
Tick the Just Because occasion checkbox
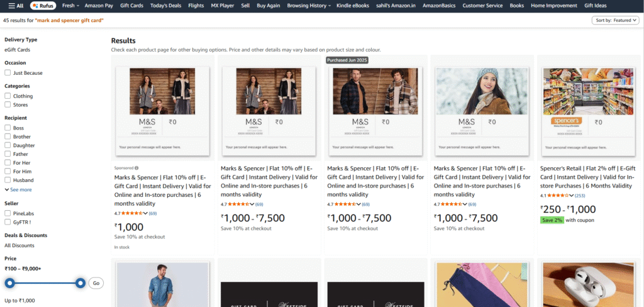(8, 73)
